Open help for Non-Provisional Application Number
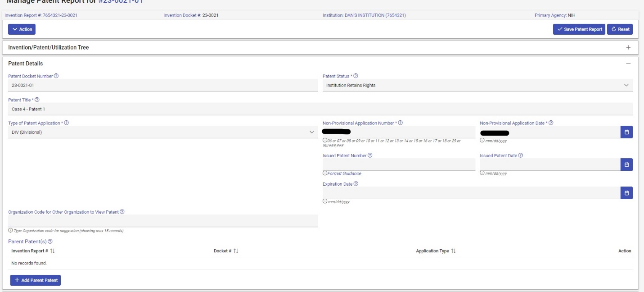644x292 pixels. (400, 123)
